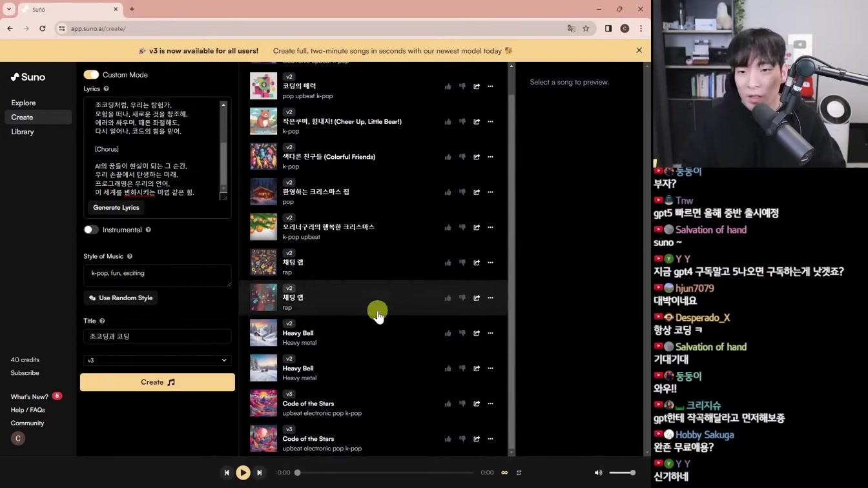Image resolution: width=868 pixels, height=488 pixels.
Task: Click the Subscribe link
Action: click(x=25, y=373)
